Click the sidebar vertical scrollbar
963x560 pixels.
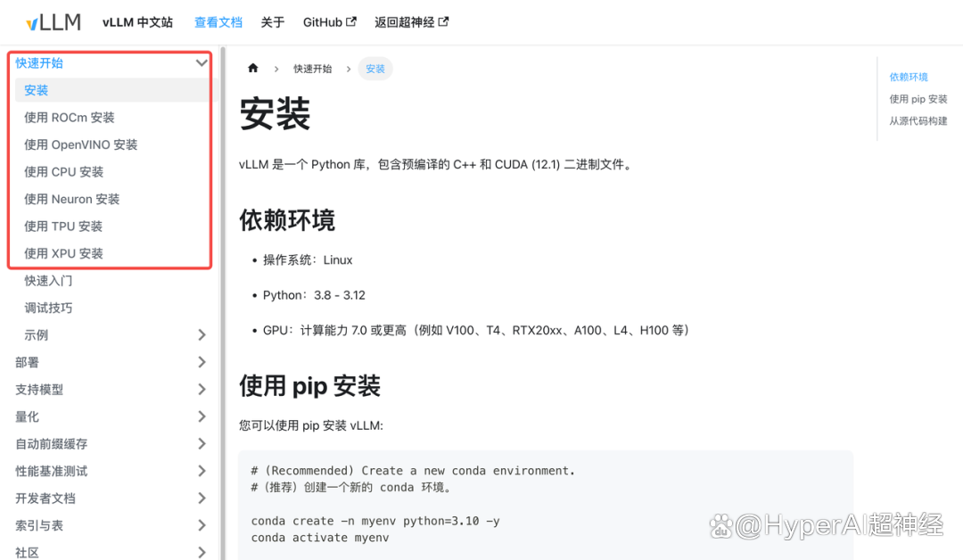tap(223, 303)
